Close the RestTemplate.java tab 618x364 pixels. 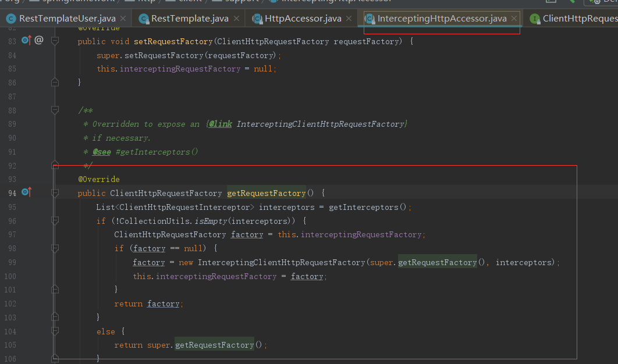(x=236, y=19)
